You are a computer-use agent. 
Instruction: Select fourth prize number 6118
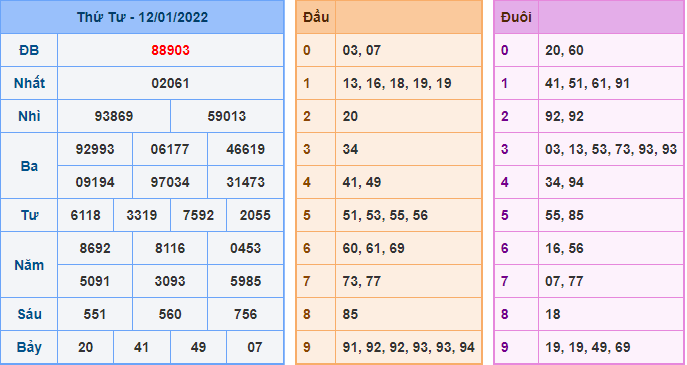pyautogui.click(x=85, y=215)
